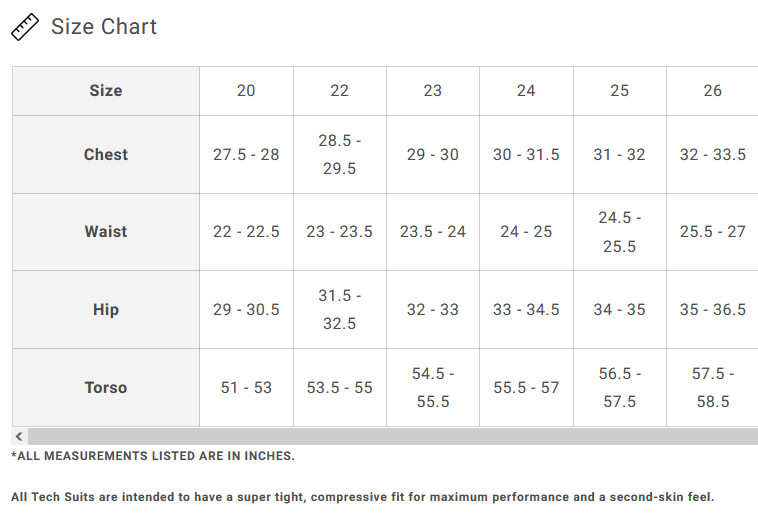Click the Waist row header
Screen dimensions: 758x529
point(106,232)
